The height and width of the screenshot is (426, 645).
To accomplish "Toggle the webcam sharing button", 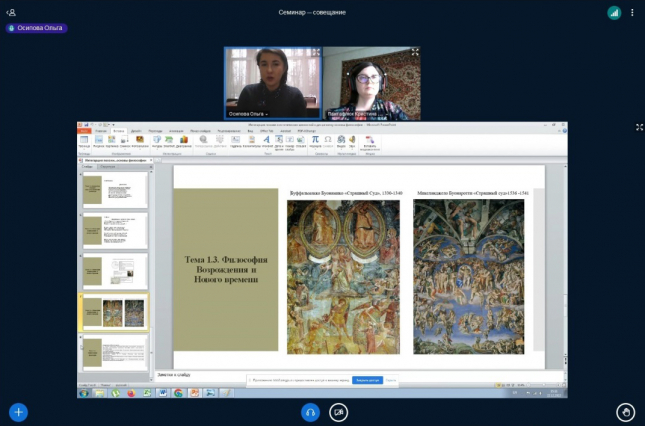I will 339,411.
